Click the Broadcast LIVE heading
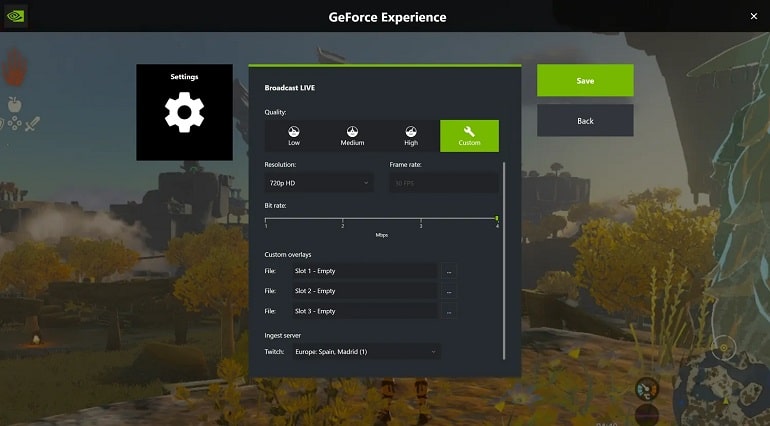The height and width of the screenshot is (426, 770). [290, 87]
